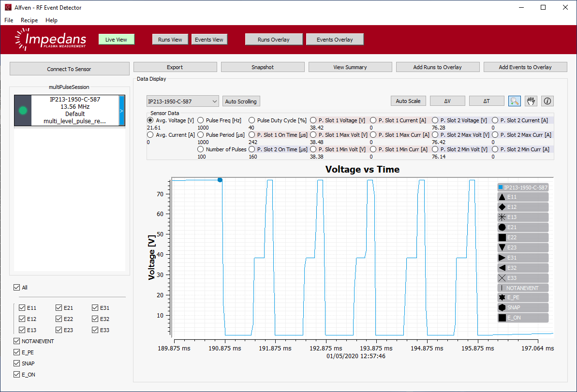Uncheck the E21 event checkbox
577x392 pixels.
(x=59, y=308)
